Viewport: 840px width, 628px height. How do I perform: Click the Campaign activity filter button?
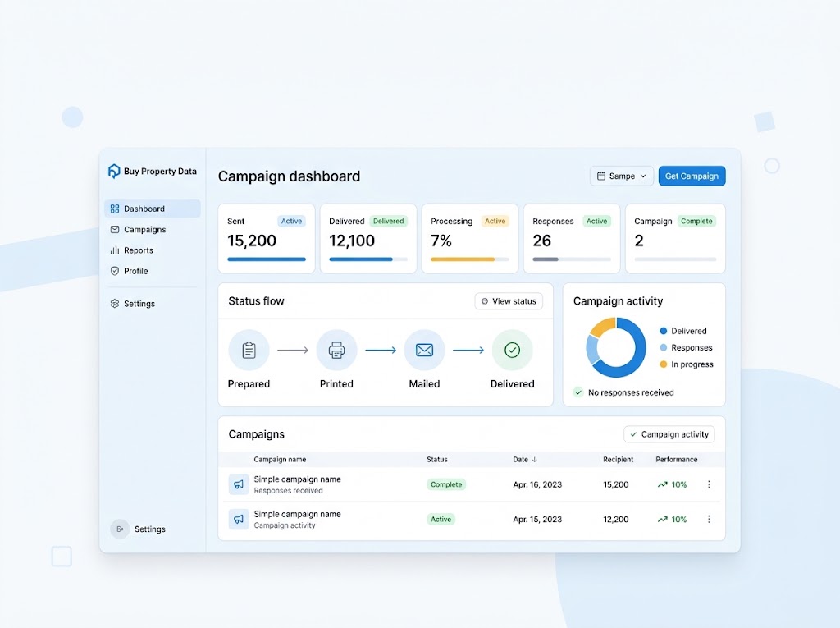(669, 434)
